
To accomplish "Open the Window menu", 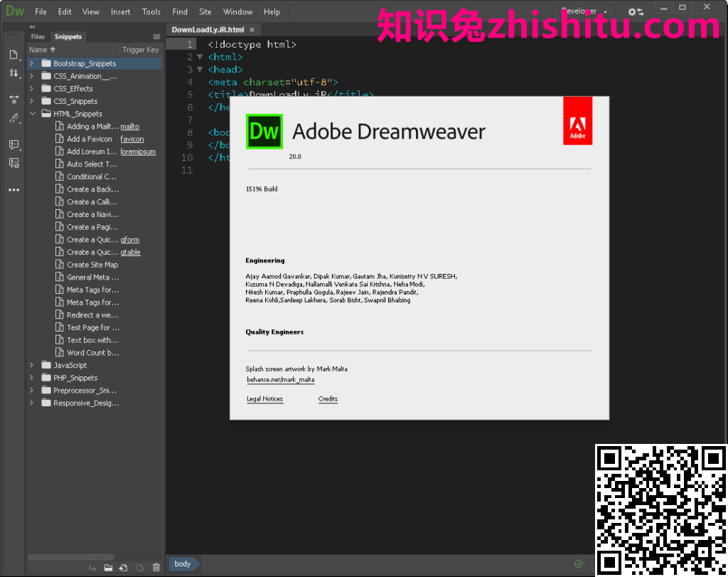I will (x=237, y=11).
